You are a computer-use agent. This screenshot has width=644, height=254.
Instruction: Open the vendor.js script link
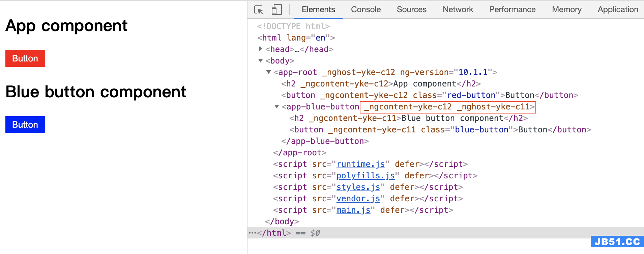[358, 199]
